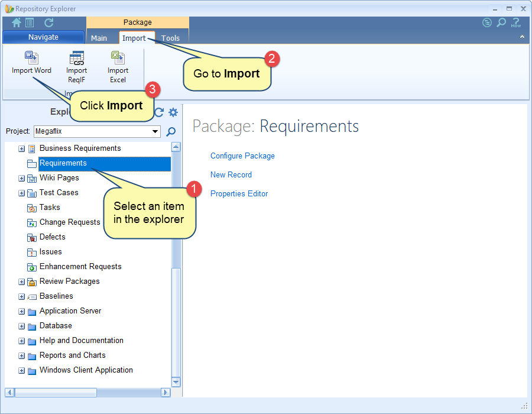Expand the Review Packages node
The image size is (532, 414).
(x=21, y=282)
